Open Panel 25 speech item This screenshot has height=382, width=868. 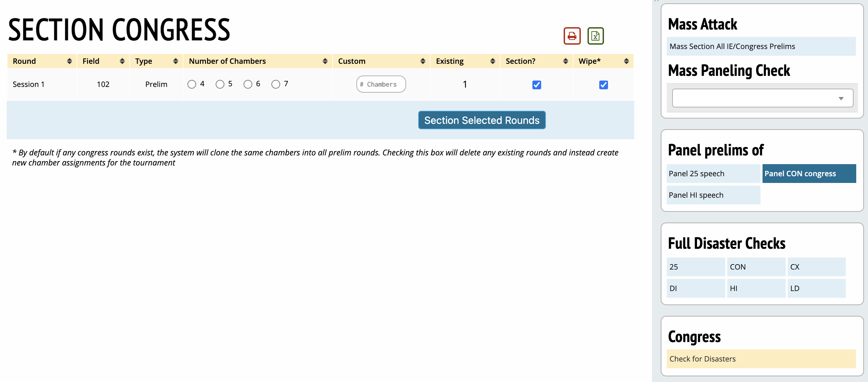[x=713, y=174]
